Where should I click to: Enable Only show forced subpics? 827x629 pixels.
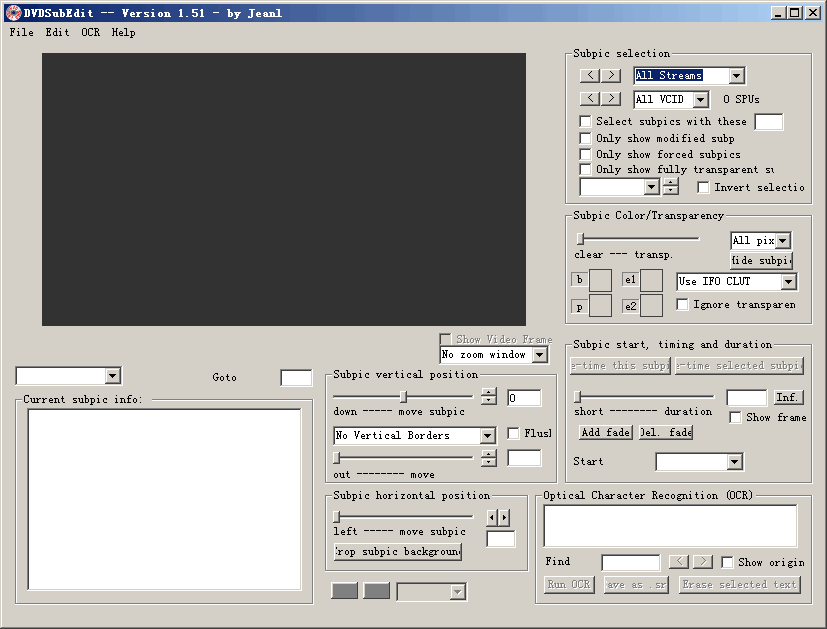click(x=585, y=154)
